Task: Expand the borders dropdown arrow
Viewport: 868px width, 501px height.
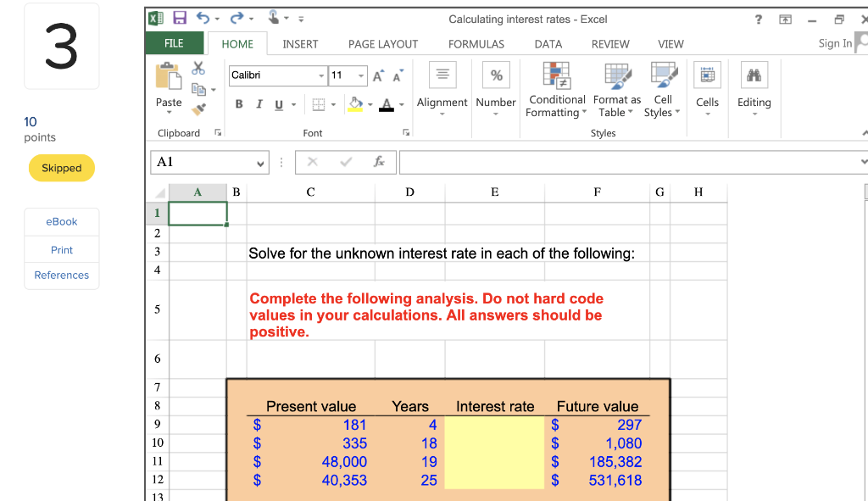Action: (333, 104)
